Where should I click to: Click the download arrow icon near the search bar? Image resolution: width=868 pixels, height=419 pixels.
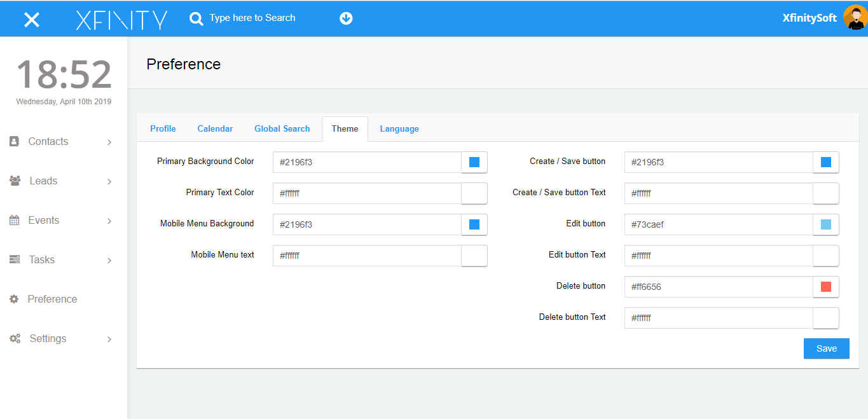pos(345,18)
